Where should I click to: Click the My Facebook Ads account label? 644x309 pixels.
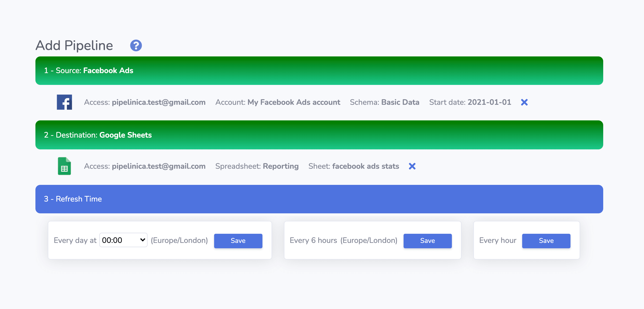click(294, 102)
